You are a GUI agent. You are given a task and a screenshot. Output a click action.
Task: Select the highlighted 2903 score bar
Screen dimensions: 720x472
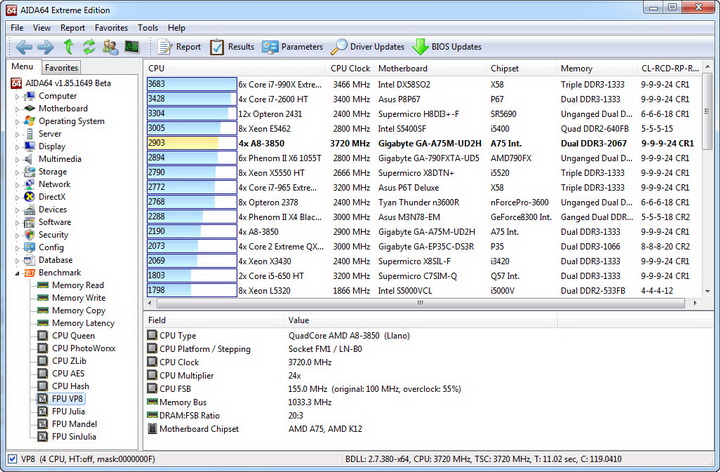tap(192, 143)
